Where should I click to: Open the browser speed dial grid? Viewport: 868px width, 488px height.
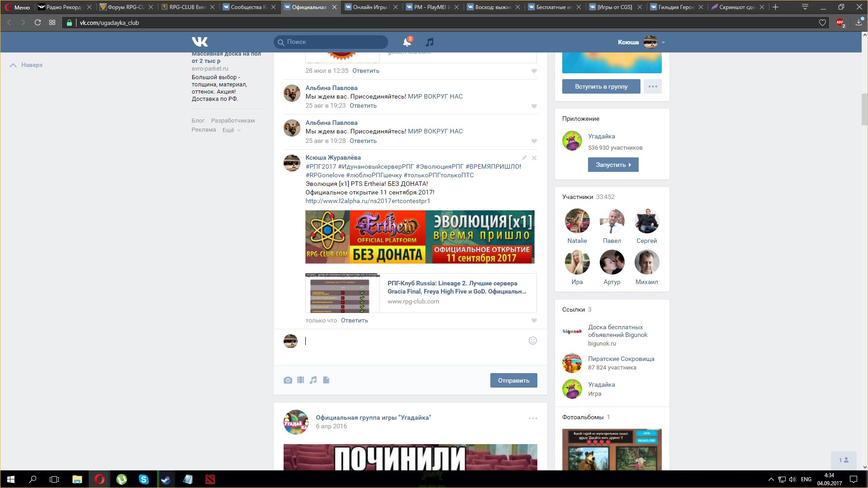click(52, 23)
